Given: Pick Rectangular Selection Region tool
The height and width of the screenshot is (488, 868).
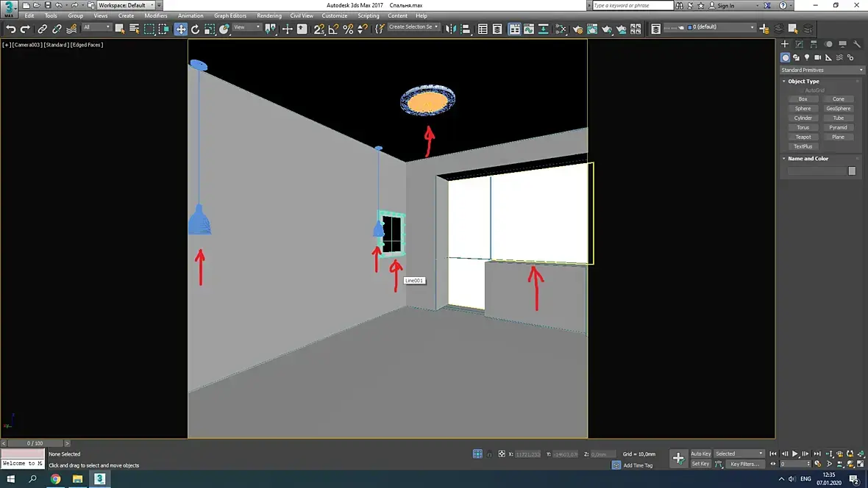Looking at the screenshot, I should 149,29.
